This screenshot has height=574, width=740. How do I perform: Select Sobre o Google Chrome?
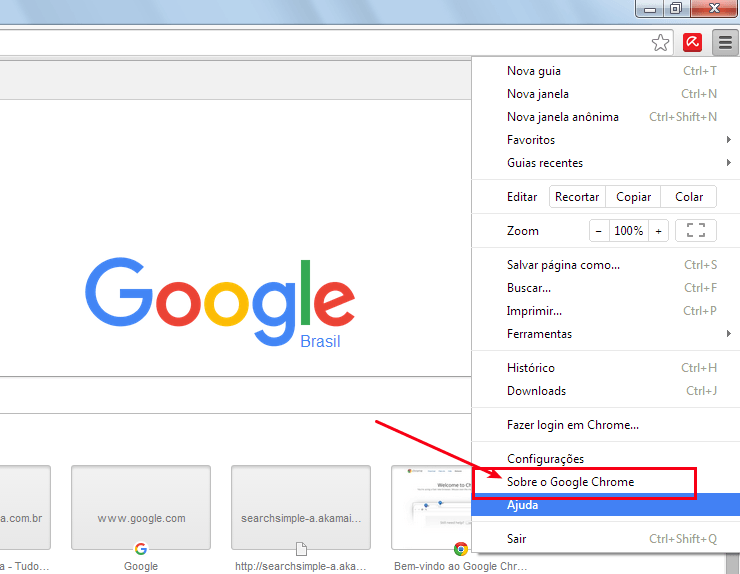(605, 482)
